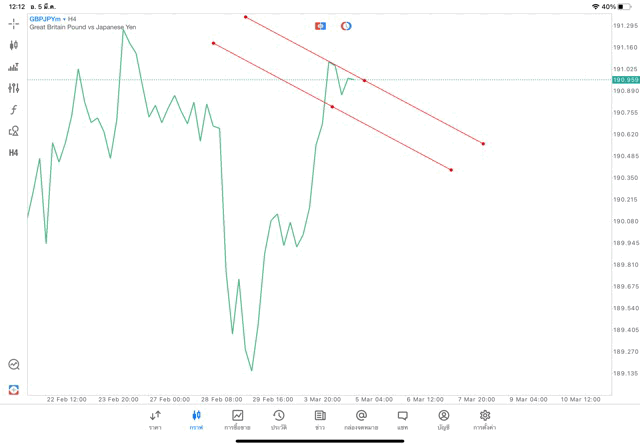Open the quotes (ราคา) tab
640x447 pixels.
(155, 420)
